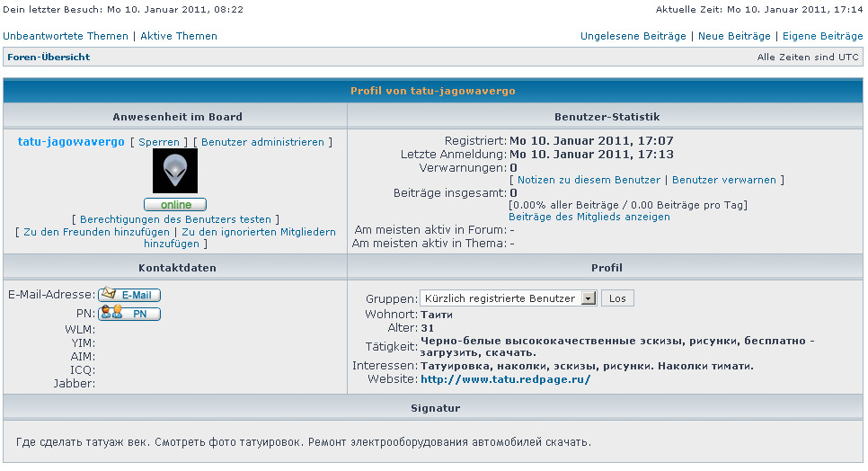Click Benutzer verwarnen link
The image size is (868, 471).
pos(724,180)
